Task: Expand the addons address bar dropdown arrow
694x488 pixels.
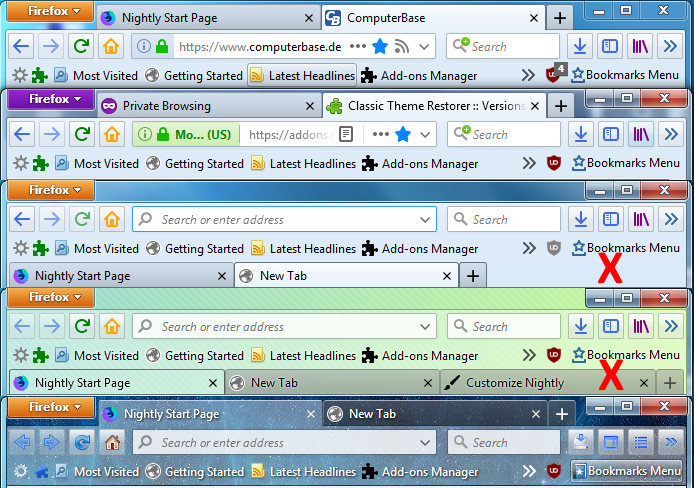Action: pyautogui.click(x=425, y=134)
